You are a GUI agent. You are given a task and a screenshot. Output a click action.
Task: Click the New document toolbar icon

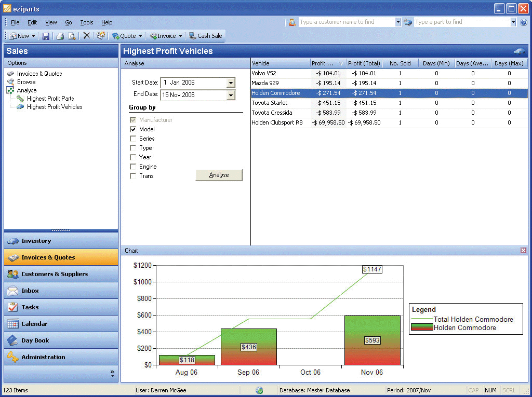point(13,36)
